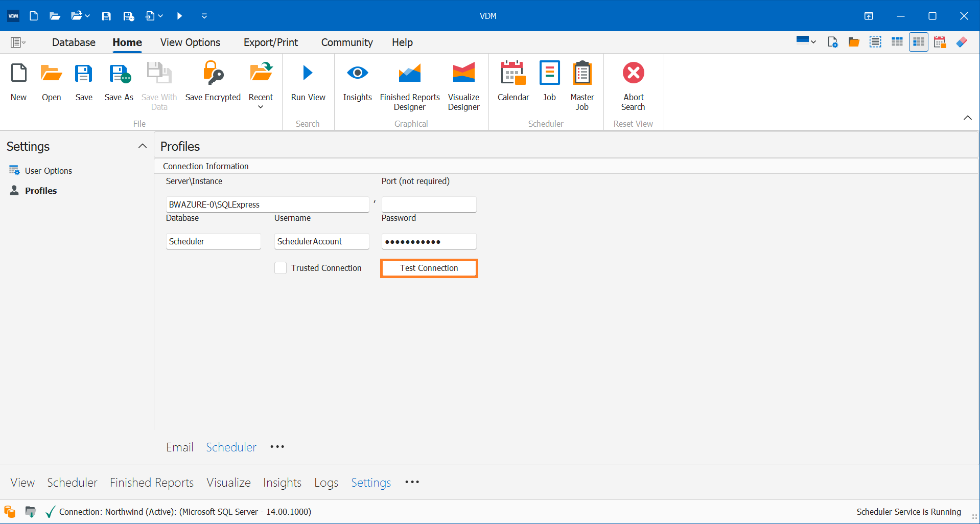Collapse the ribbon with the chevron
The width and height of the screenshot is (980, 524).
[967, 118]
